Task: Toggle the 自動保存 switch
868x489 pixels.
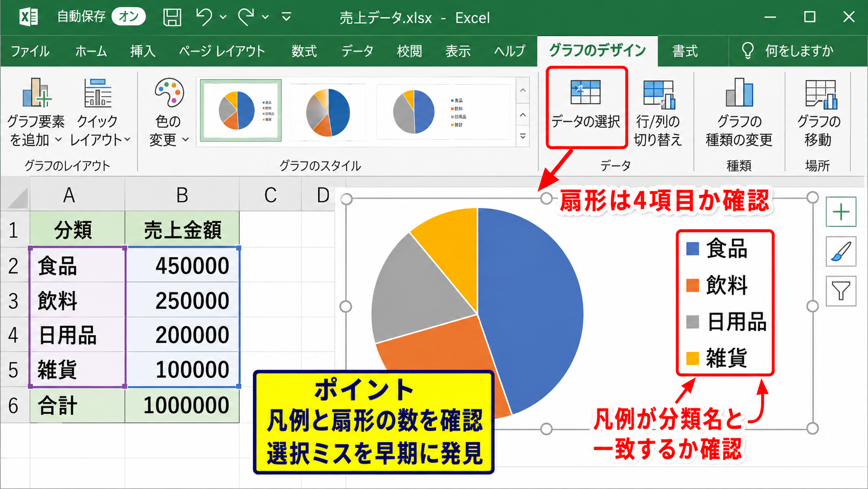Action: coord(128,17)
